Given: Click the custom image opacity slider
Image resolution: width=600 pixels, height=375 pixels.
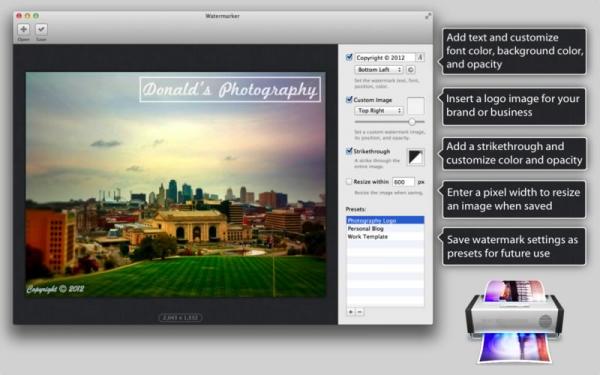Looking at the screenshot, I should pyautogui.click(x=390, y=122).
